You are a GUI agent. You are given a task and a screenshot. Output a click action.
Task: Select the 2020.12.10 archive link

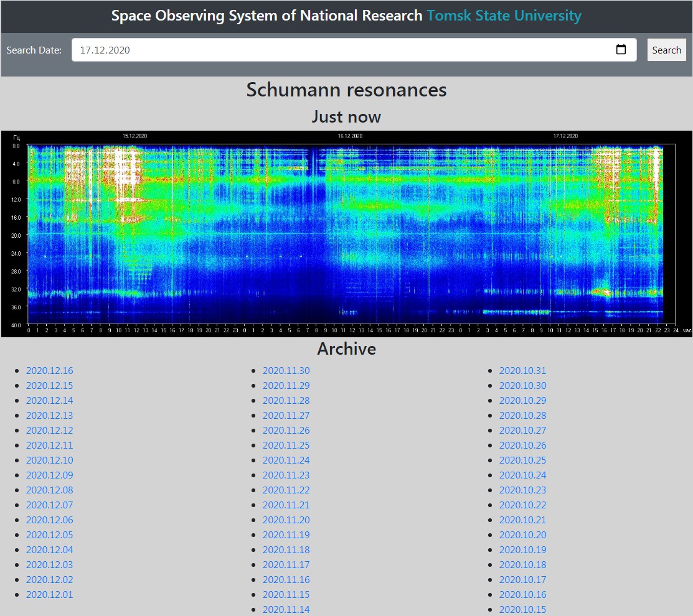tap(49, 460)
